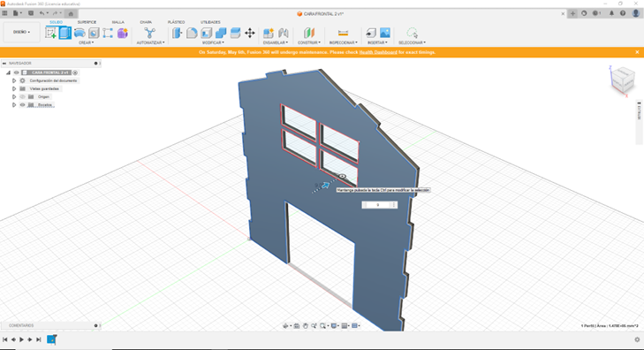This screenshot has width=644, height=350.
Task: Switch to the UTILIDADES tab
Action: click(210, 22)
